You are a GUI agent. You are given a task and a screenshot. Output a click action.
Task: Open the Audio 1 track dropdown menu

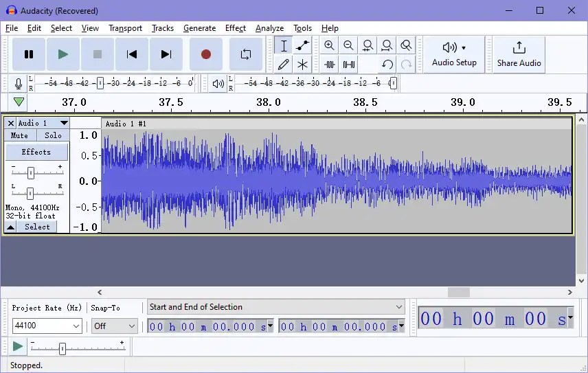(x=64, y=123)
